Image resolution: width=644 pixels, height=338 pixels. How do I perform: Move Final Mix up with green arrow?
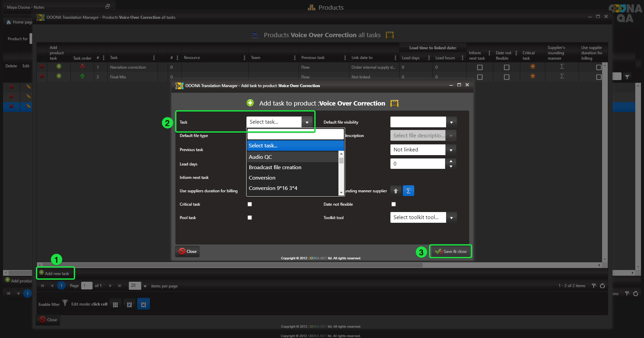pyautogui.click(x=83, y=76)
